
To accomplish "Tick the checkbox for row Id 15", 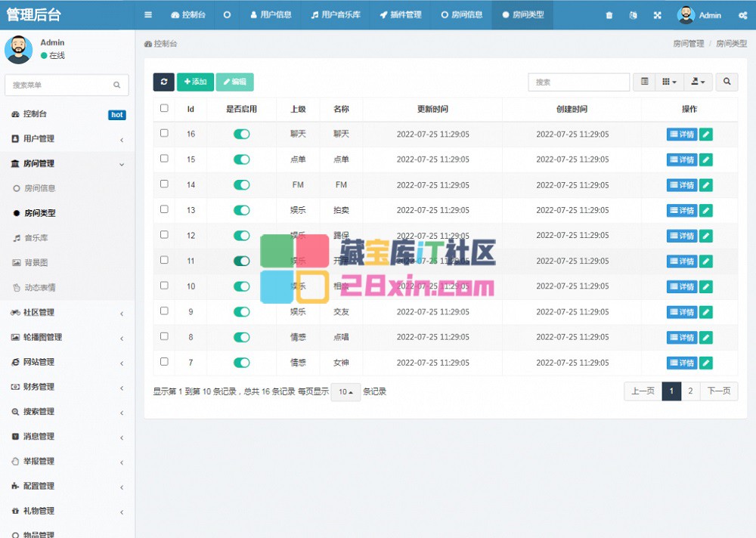I will (164, 158).
